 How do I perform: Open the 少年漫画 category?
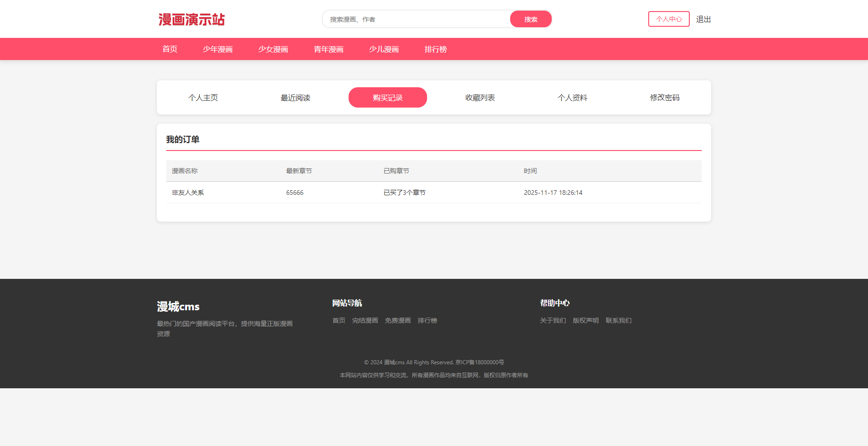click(x=217, y=49)
